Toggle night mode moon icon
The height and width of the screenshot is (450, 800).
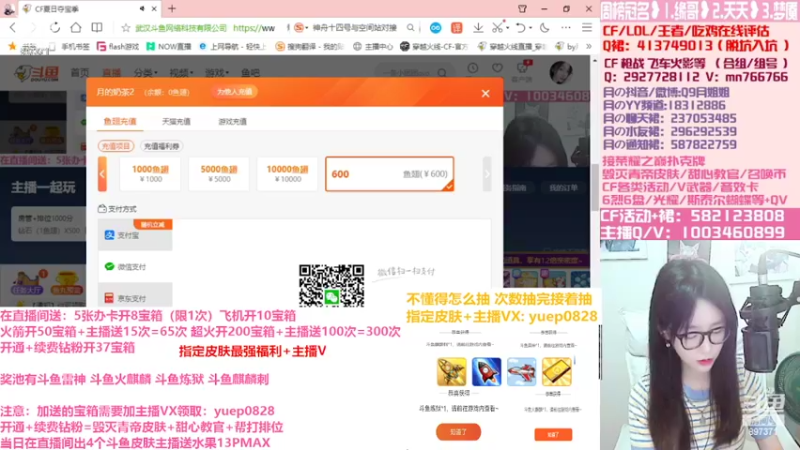(544, 28)
